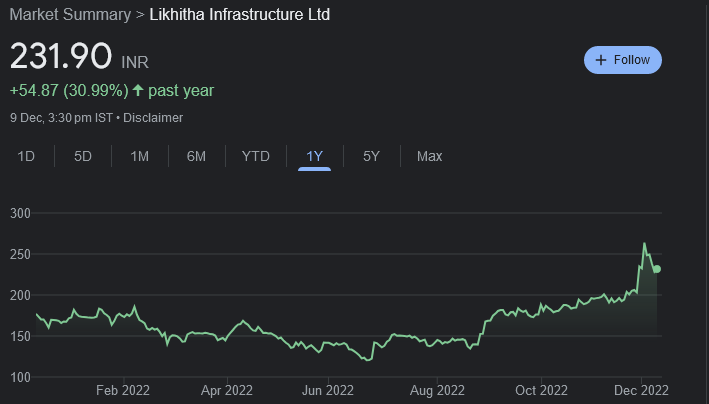Click the chart's highest peak near Dec 2022

(644, 244)
